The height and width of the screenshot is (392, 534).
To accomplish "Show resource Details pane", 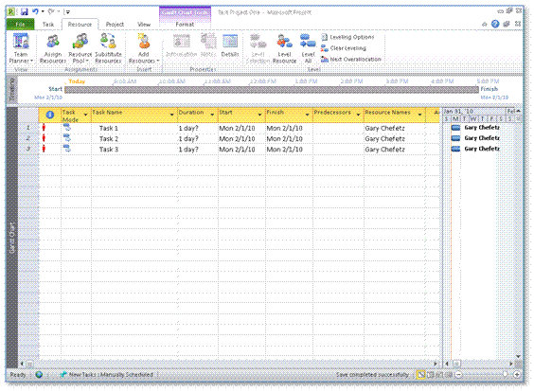I will click(x=230, y=45).
